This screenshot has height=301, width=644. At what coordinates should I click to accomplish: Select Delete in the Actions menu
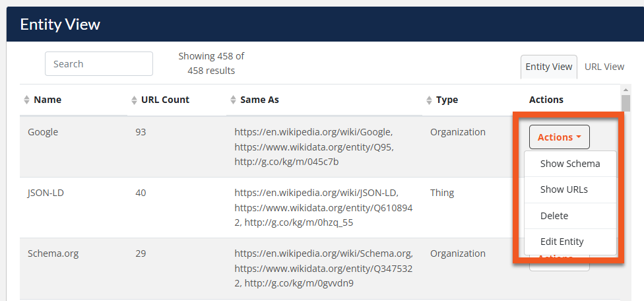point(570,216)
